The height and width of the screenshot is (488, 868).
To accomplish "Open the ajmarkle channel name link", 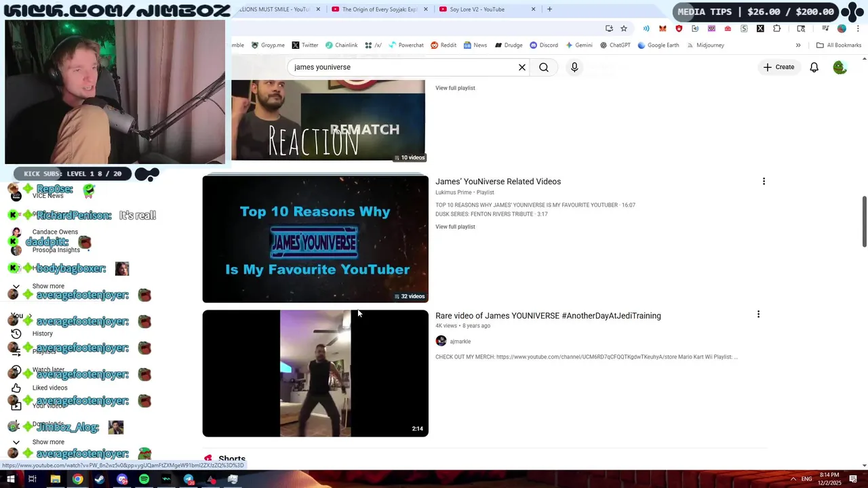I will pos(460,342).
